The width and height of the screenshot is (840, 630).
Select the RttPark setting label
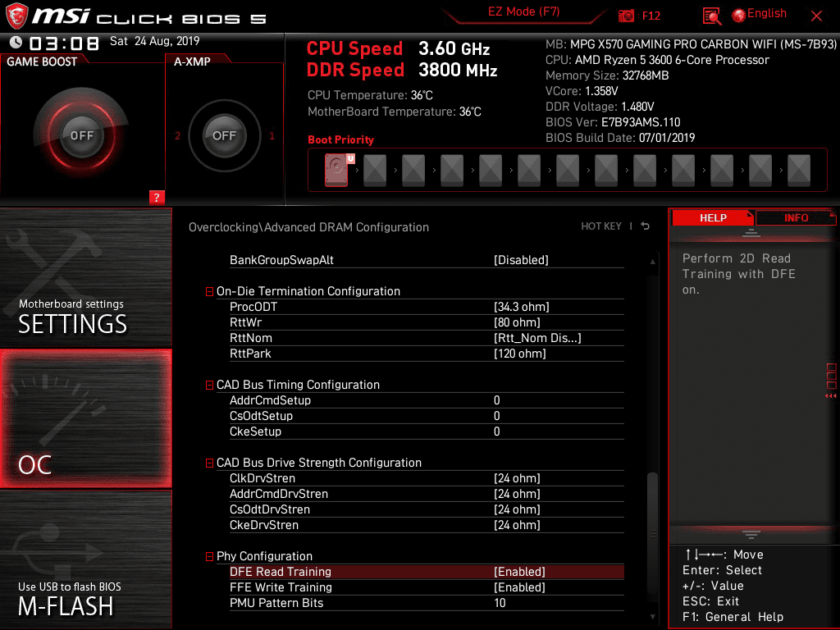pos(250,354)
